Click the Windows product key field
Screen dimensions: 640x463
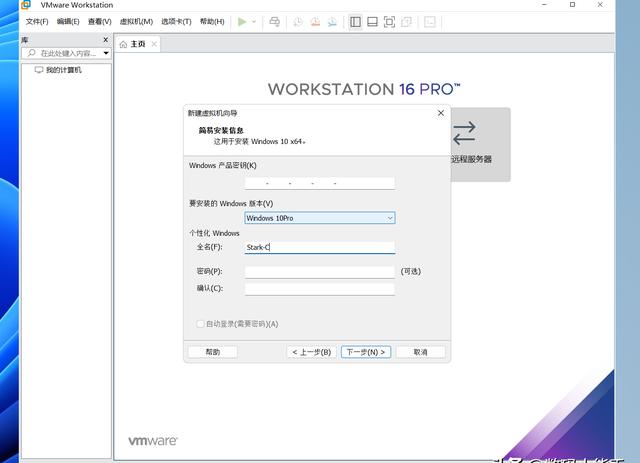click(x=320, y=183)
